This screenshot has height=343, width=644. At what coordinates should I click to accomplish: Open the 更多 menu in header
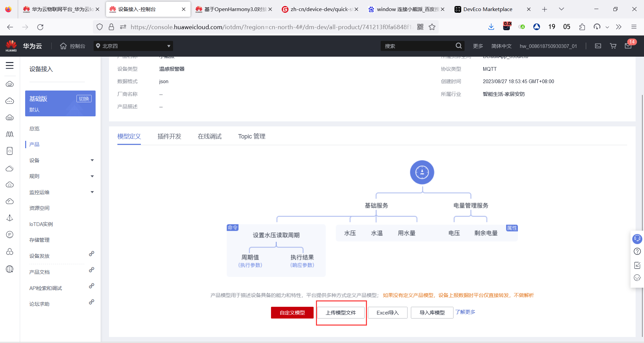478,46
